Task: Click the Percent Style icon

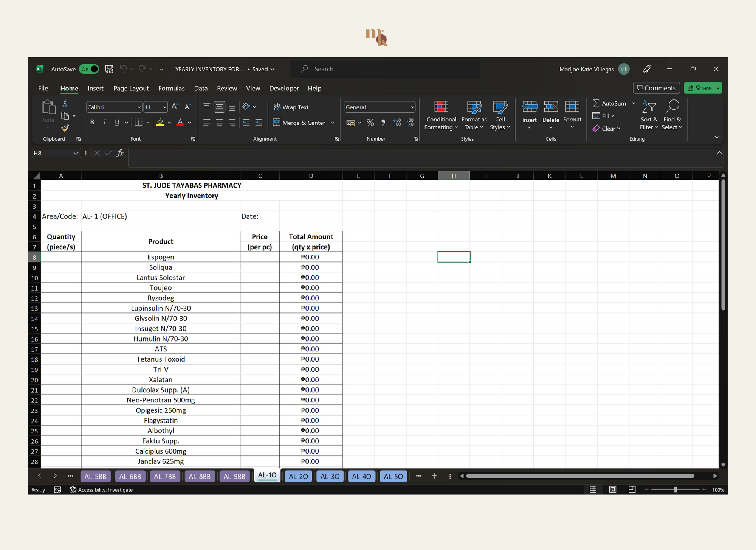Action: [370, 123]
